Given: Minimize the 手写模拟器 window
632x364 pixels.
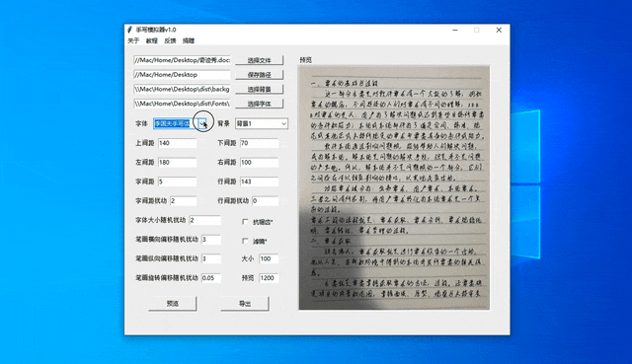Looking at the screenshot, I should pyautogui.click(x=455, y=30).
